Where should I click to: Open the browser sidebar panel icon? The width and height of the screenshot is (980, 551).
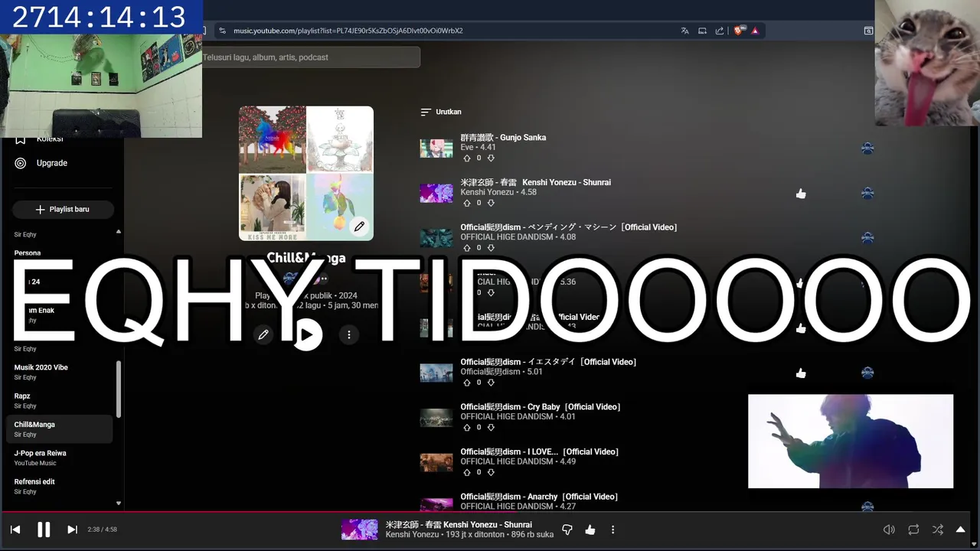click(868, 31)
